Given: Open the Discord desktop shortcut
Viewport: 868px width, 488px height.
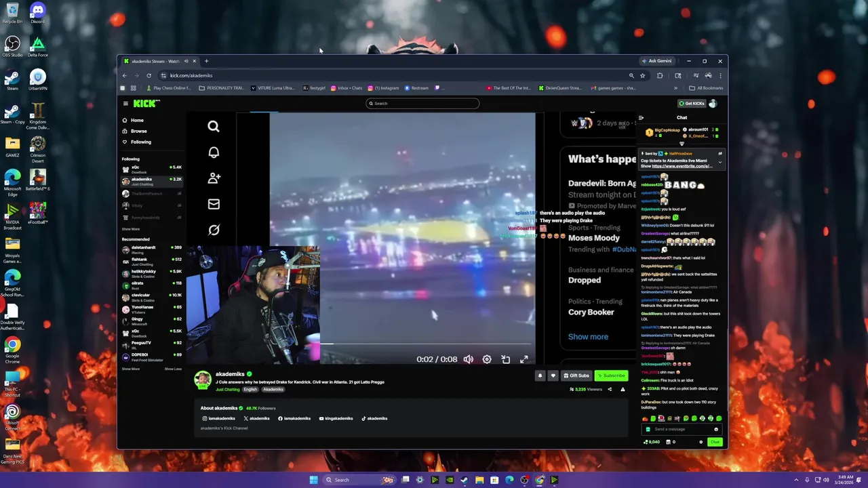Looking at the screenshot, I should 37,14.
